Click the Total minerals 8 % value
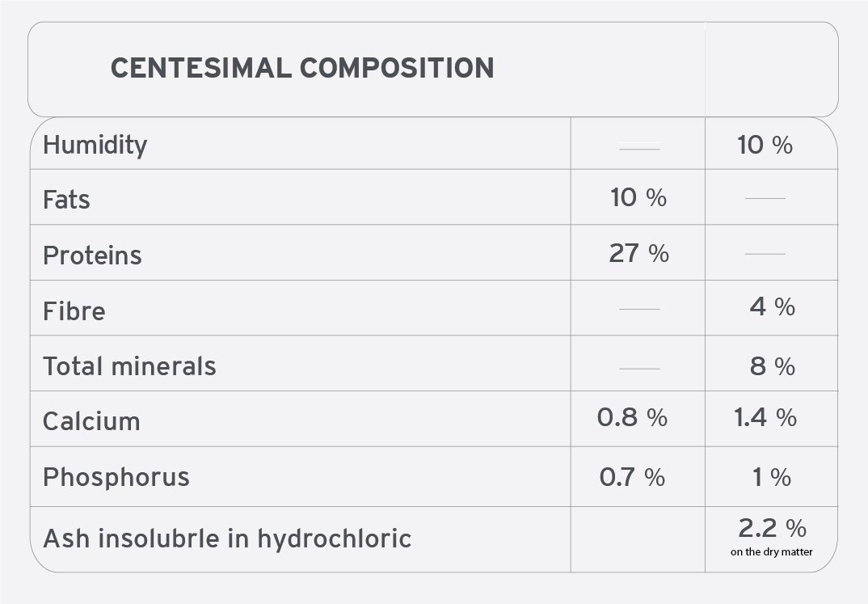868x604 pixels. tap(773, 366)
